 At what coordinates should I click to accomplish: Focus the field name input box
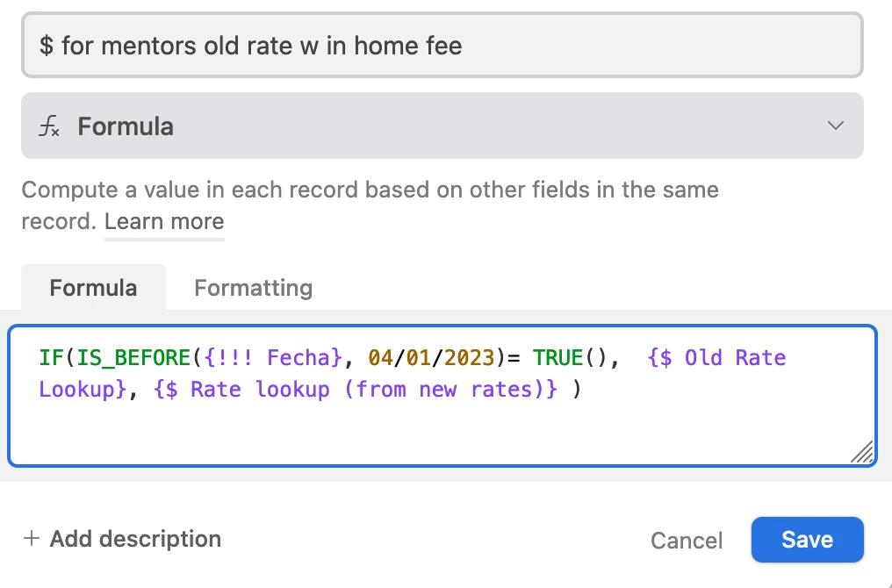pyautogui.click(x=442, y=46)
